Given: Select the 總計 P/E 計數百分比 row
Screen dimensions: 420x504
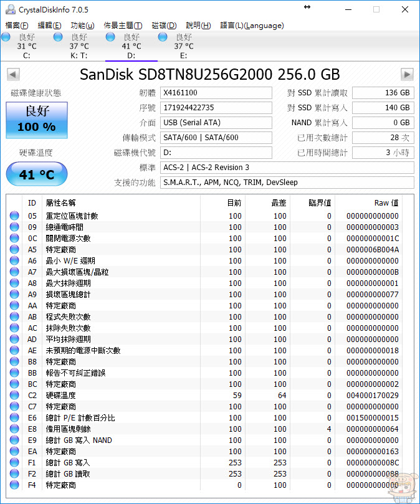Looking at the screenshot, I should tap(205, 417).
